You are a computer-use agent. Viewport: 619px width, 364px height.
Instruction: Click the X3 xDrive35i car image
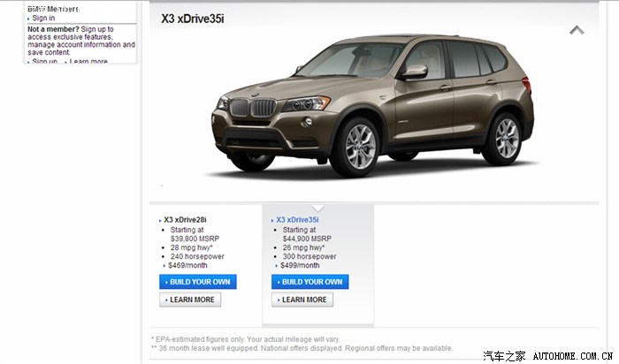(372, 105)
